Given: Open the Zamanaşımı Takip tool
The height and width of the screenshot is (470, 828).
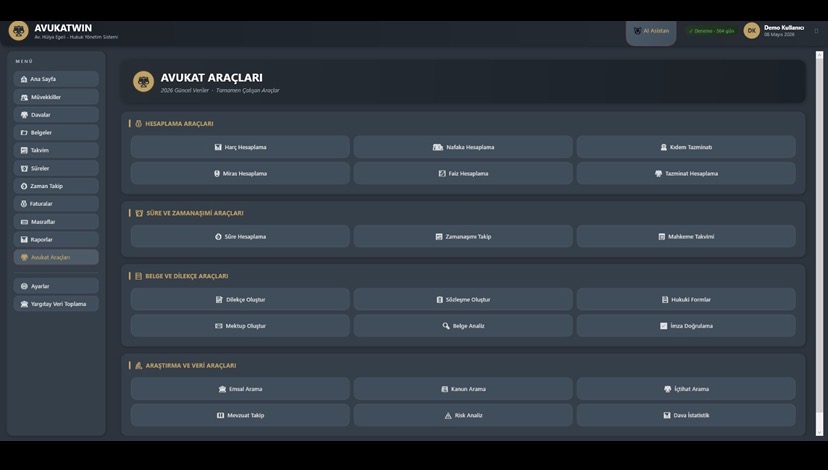Looking at the screenshot, I should coord(463,237).
